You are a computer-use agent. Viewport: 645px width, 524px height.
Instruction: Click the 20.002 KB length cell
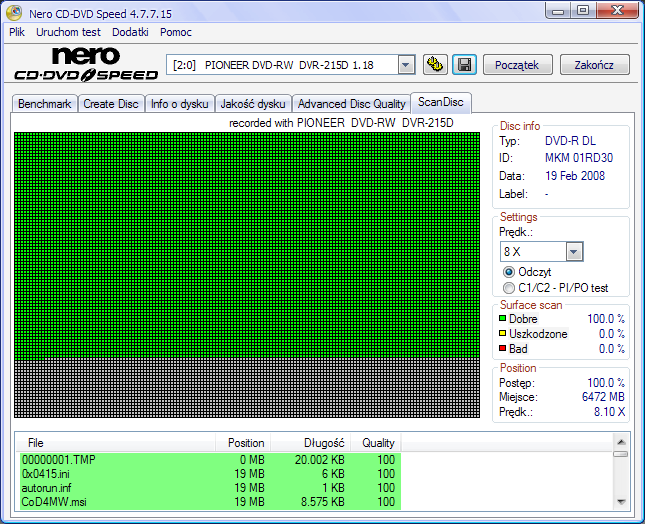(x=319, y=459)
